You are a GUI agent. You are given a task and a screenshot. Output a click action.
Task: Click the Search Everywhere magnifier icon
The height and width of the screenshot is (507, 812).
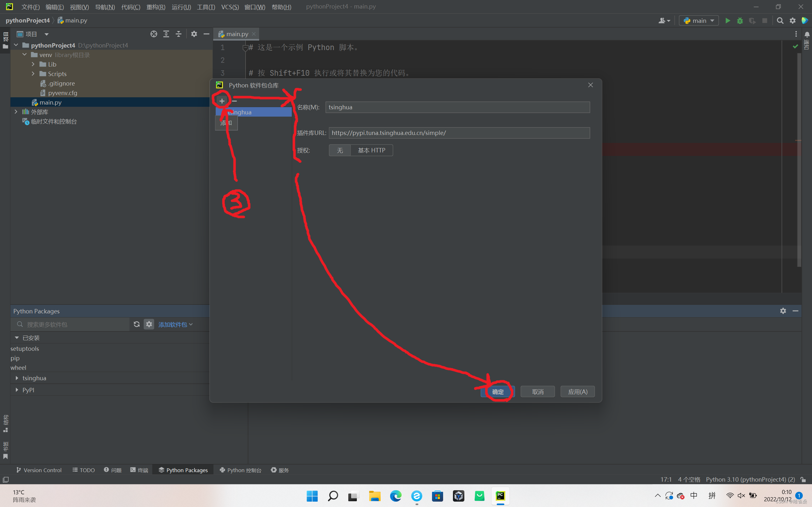coord(780,21)
